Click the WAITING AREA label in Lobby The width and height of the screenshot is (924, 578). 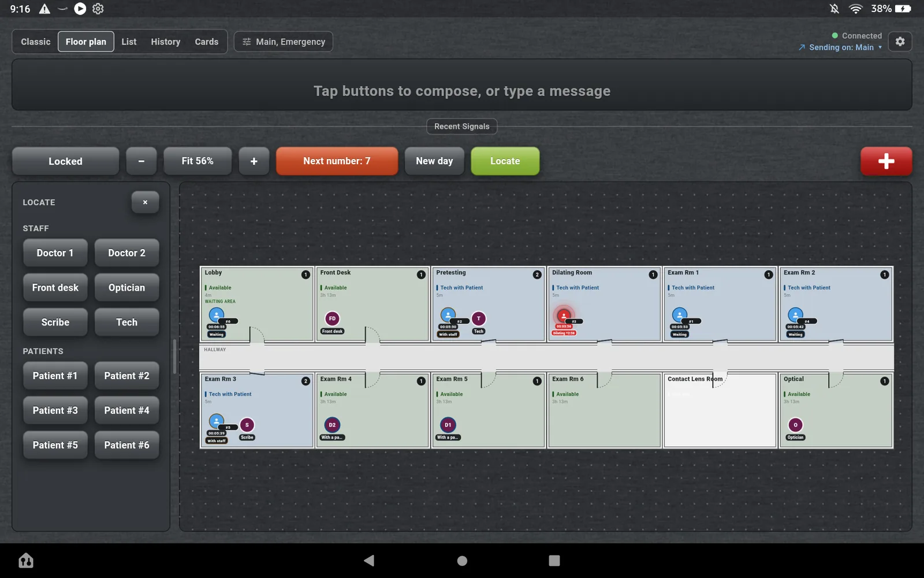coord(220,301)
